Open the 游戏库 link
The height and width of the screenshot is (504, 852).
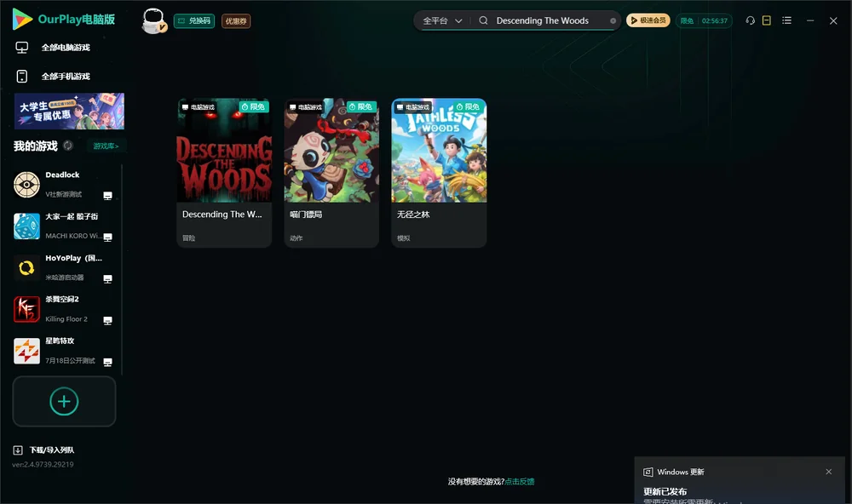[x=106, y=146]
